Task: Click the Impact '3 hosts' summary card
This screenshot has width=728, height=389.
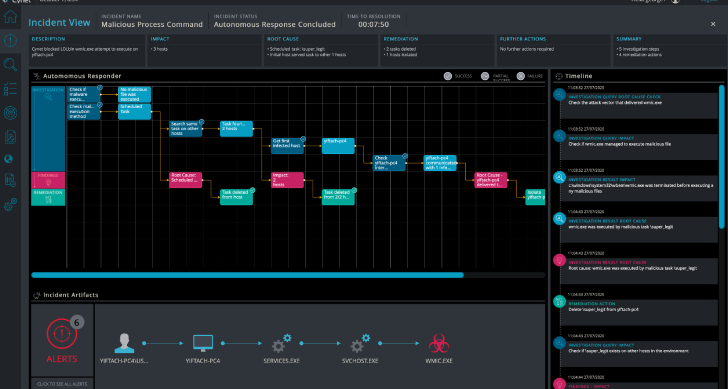Action: pyautogui.click(x=205, y=51)
